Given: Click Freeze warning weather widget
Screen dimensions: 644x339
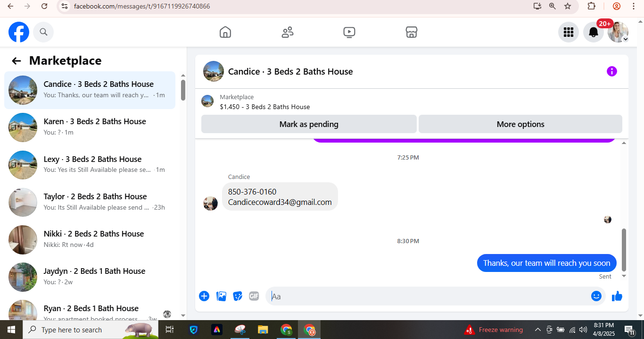Looking at the screenshot, I should pyautogui.click(x=494, y=330).
